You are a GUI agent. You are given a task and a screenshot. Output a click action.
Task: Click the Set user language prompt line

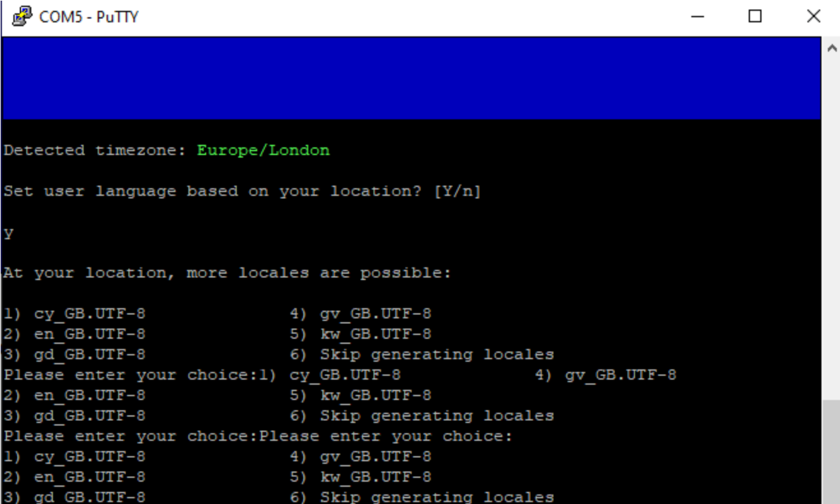tap(242, 191)
